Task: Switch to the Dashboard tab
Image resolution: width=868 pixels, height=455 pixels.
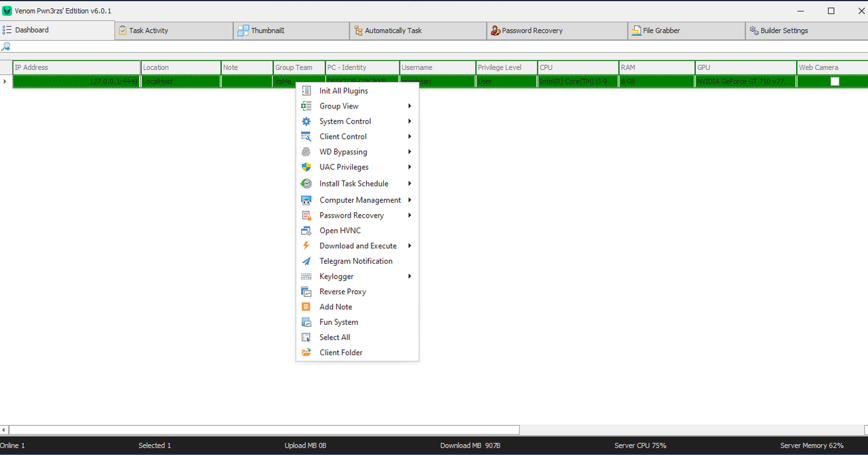Action: click(58, 30)
